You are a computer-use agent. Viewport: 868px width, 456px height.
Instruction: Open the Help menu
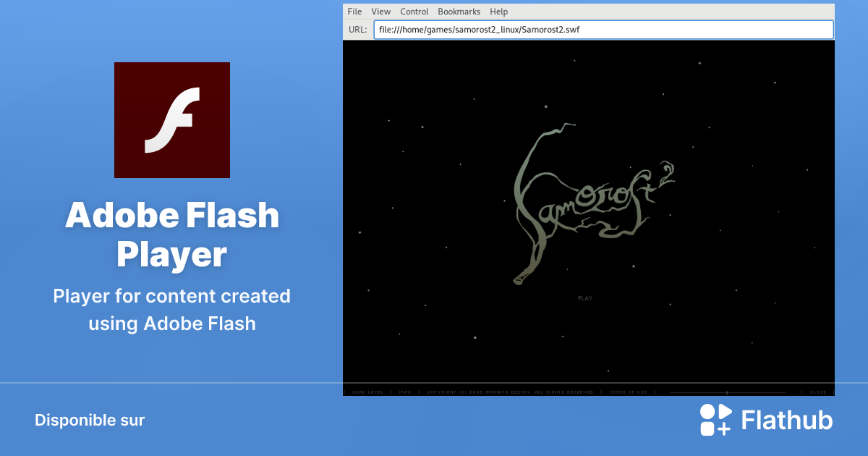498,11
